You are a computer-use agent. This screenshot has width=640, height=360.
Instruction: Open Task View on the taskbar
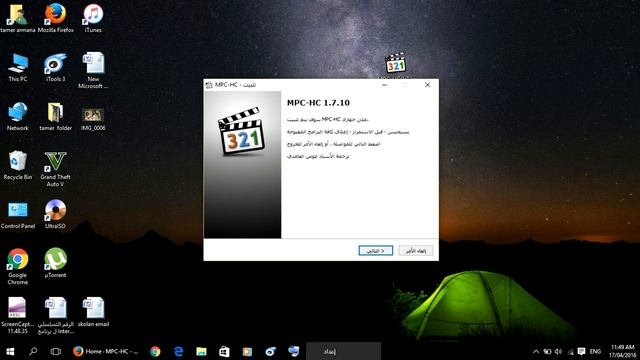click(56, 351)
